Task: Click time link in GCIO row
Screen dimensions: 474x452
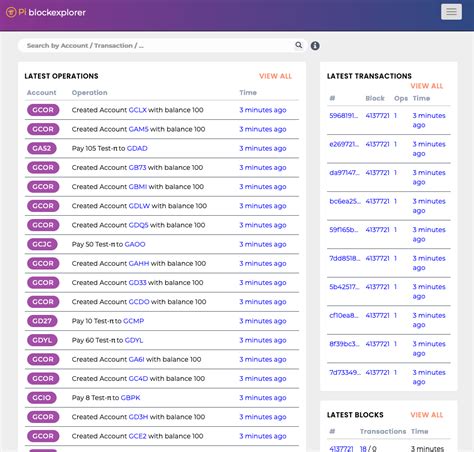Action: 263,398
